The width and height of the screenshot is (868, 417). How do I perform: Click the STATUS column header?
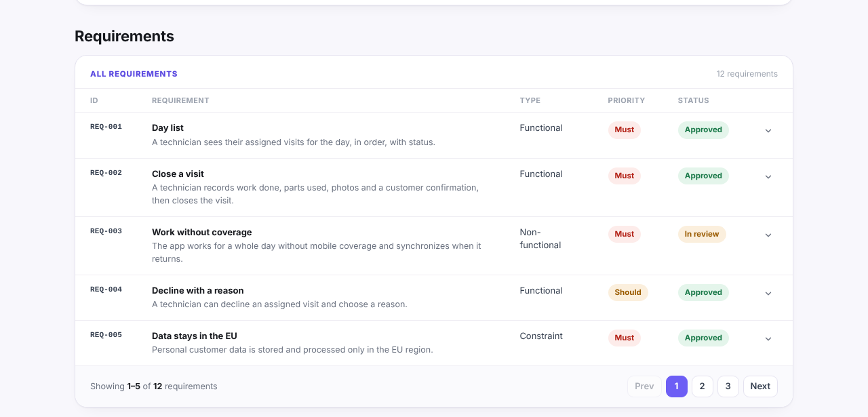tap(693, 100)
